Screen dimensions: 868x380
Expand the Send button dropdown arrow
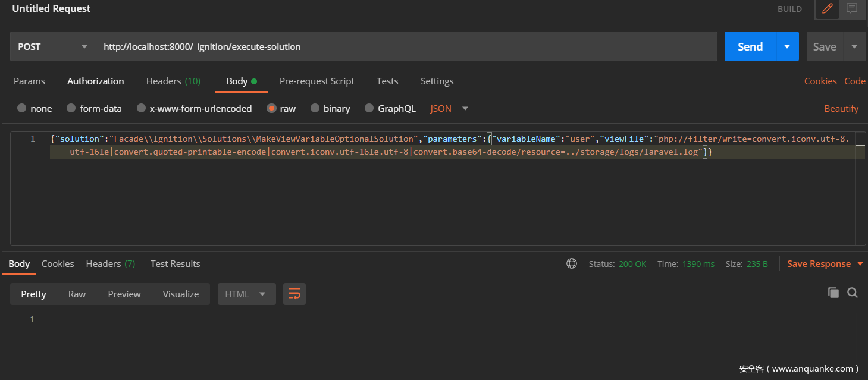787,46
